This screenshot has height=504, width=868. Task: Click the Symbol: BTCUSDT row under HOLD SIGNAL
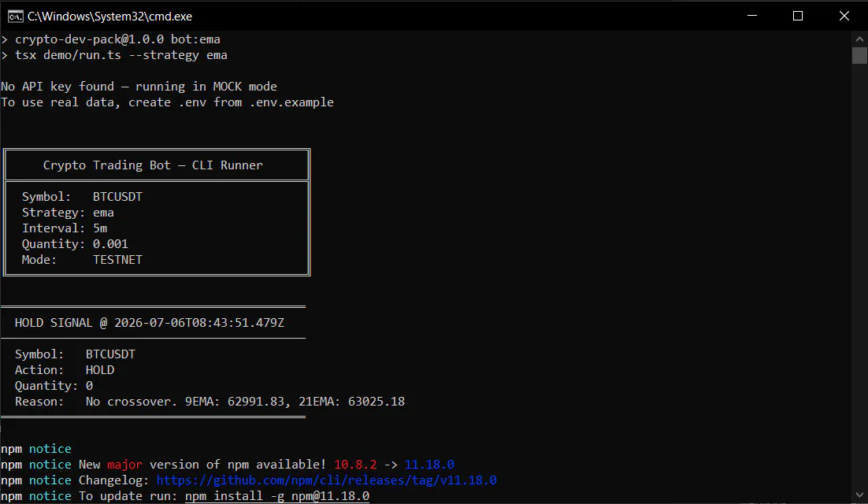75,354
